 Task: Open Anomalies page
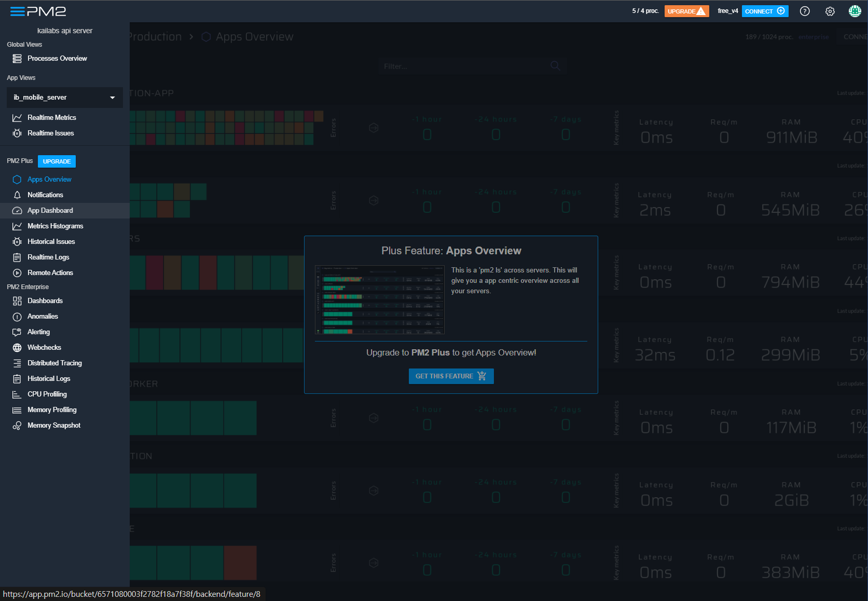(x=65, y=317)
